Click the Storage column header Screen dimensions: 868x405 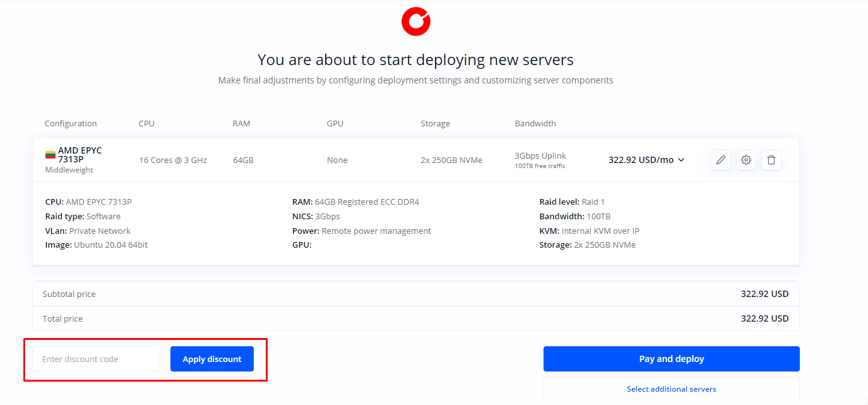point(436,123)
